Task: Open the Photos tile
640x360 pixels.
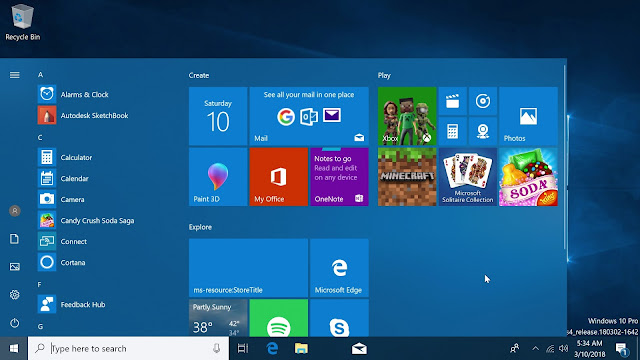Action: (528, 116)
